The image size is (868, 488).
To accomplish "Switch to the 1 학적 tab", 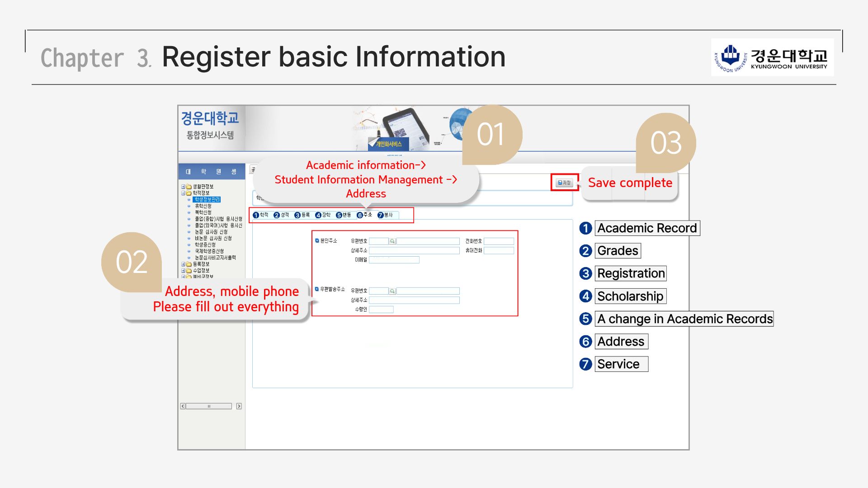I will click(261, 215).
